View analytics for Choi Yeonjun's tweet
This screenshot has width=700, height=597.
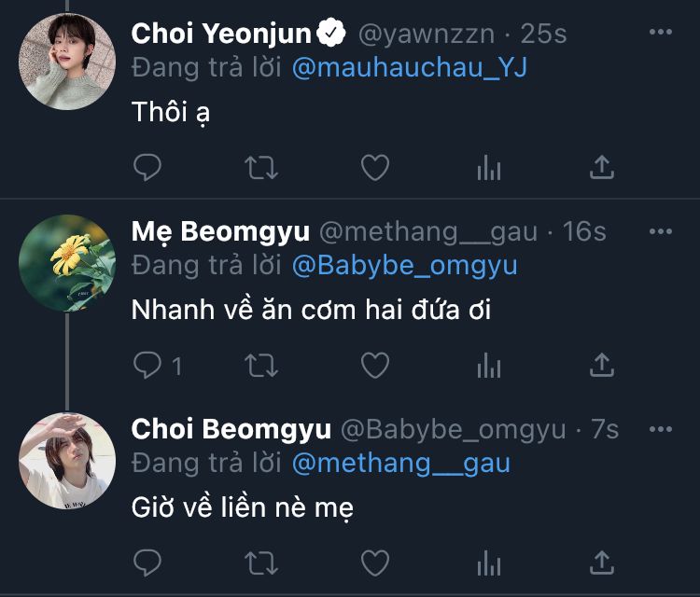(x=489, y=168)
